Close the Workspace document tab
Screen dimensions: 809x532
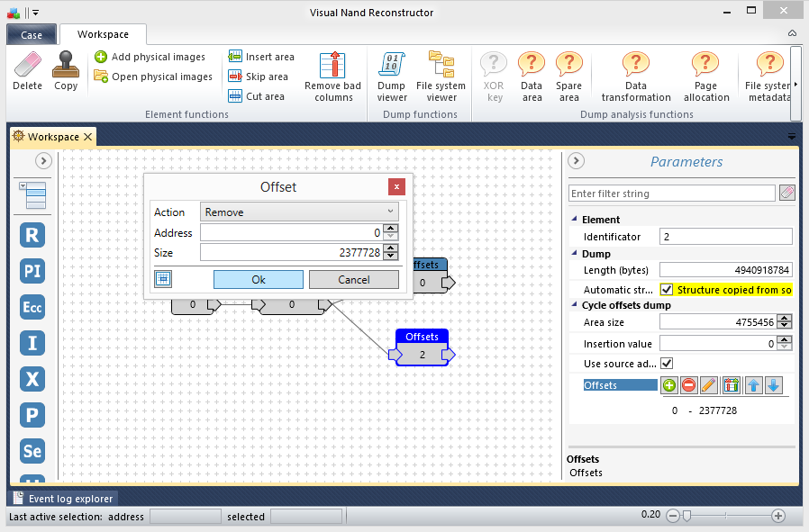[87, 137]
